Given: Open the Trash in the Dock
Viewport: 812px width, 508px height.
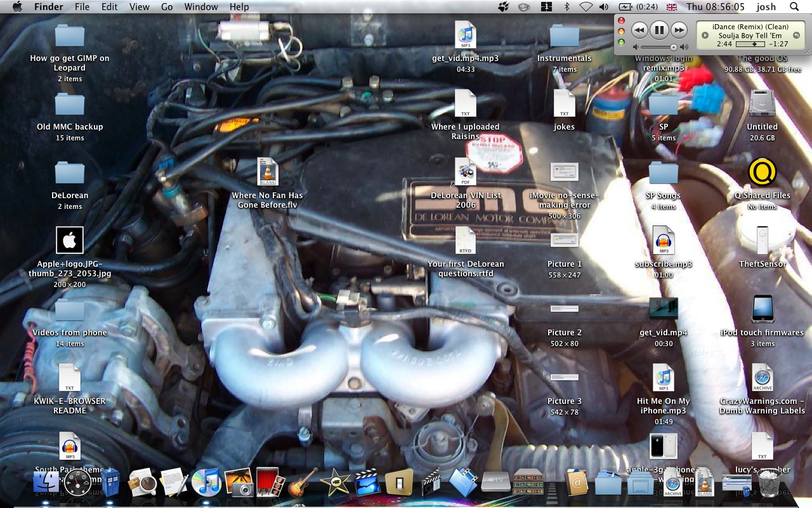Looking at the screenshot, I should pos(769,484).
